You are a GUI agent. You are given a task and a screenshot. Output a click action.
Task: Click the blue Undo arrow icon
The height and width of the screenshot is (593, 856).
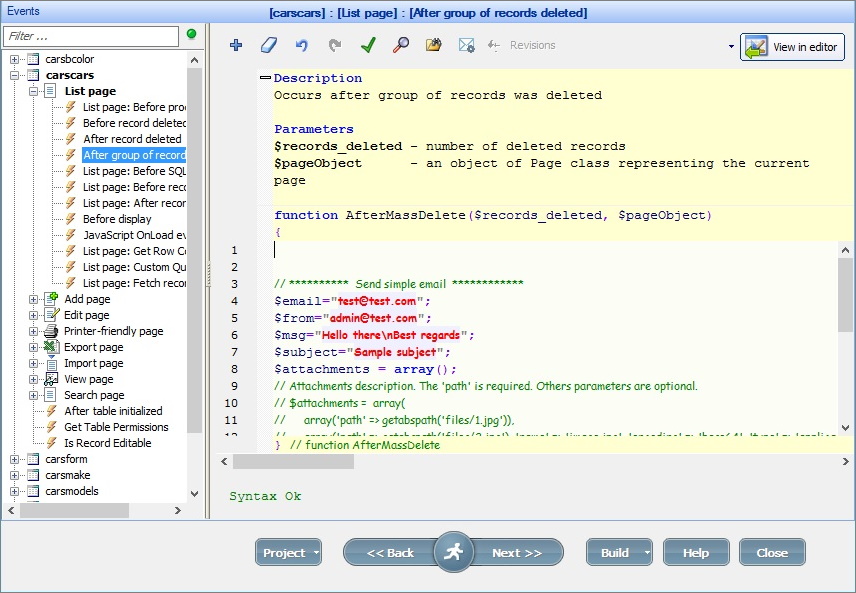301,45
